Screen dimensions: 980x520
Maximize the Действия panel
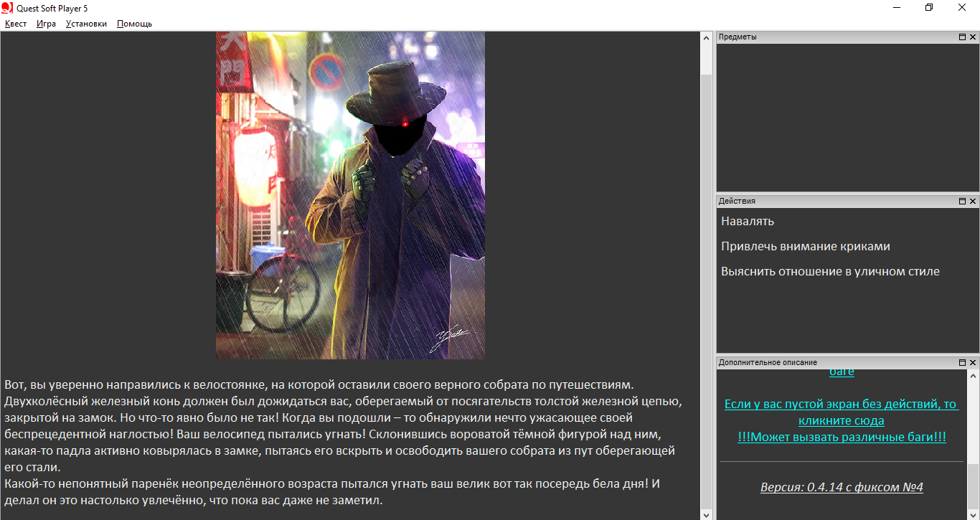tap(962, 202)
